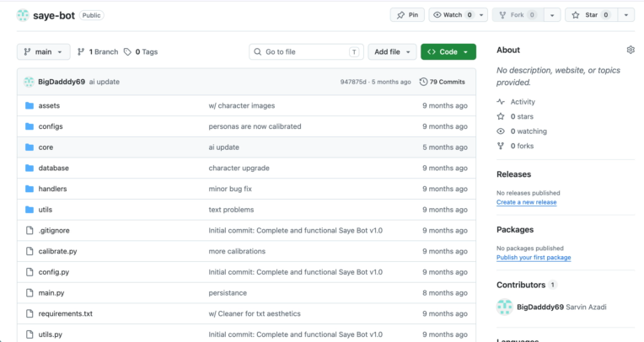
Task: View the 1 Branch link
Action: pyautogui.click(x=98, y=51)
